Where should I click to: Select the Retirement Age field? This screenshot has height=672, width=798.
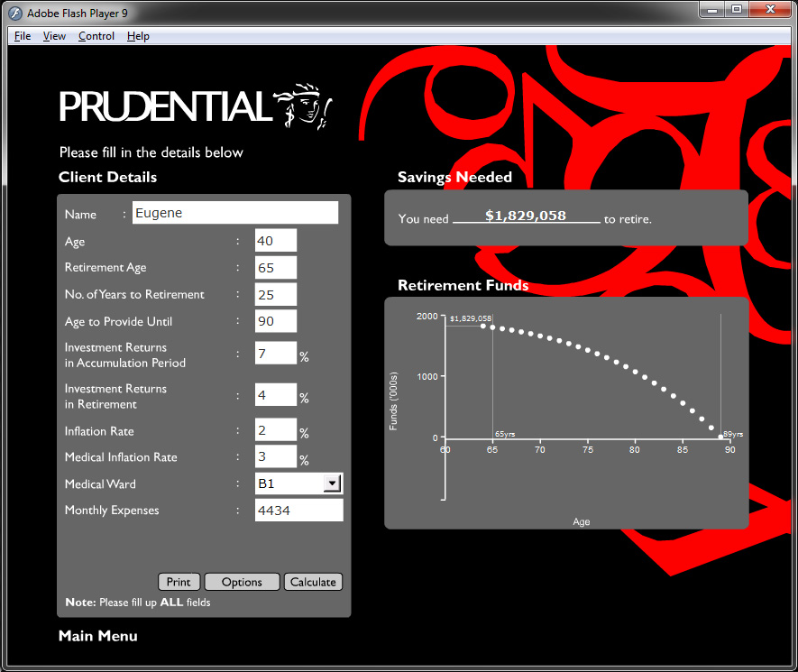click(275, 268)
